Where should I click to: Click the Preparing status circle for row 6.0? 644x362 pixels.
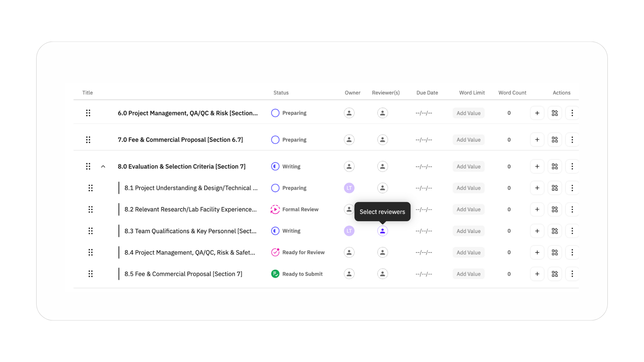click(275, 113)
